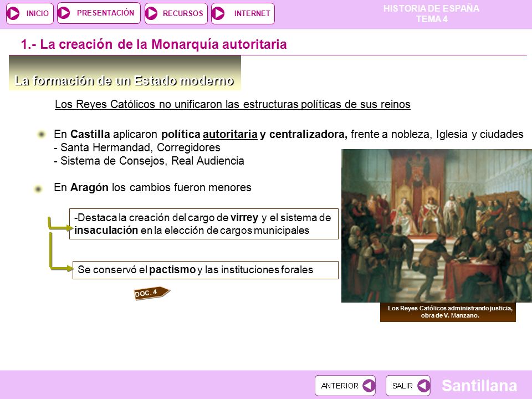Click the Santillana logo text

point(479,386)
